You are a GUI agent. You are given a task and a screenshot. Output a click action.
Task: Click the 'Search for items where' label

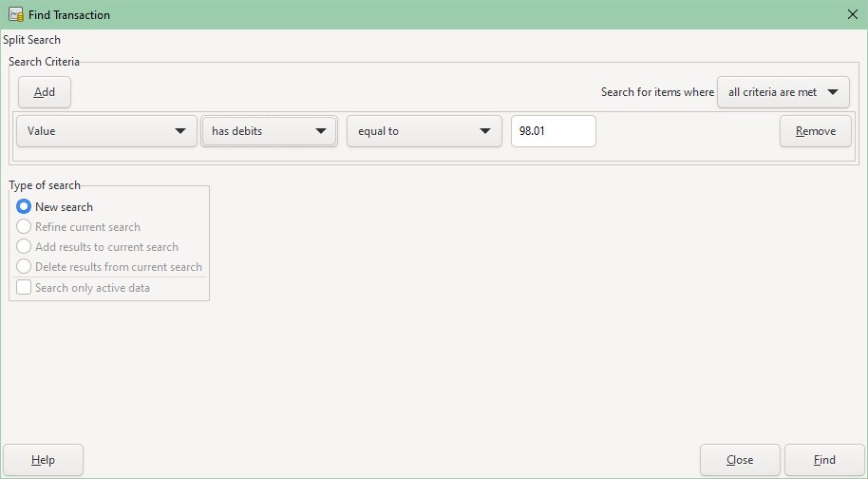[656, 92]
